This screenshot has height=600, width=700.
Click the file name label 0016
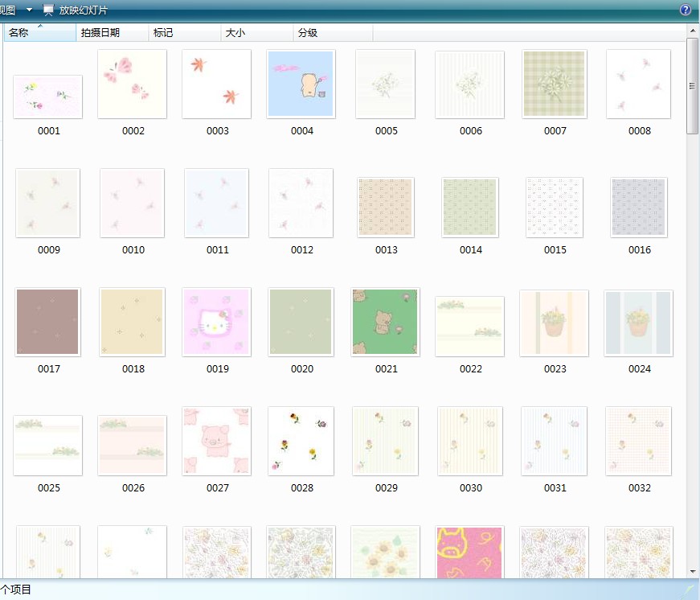pyautogui.click(x=639, y=250)
